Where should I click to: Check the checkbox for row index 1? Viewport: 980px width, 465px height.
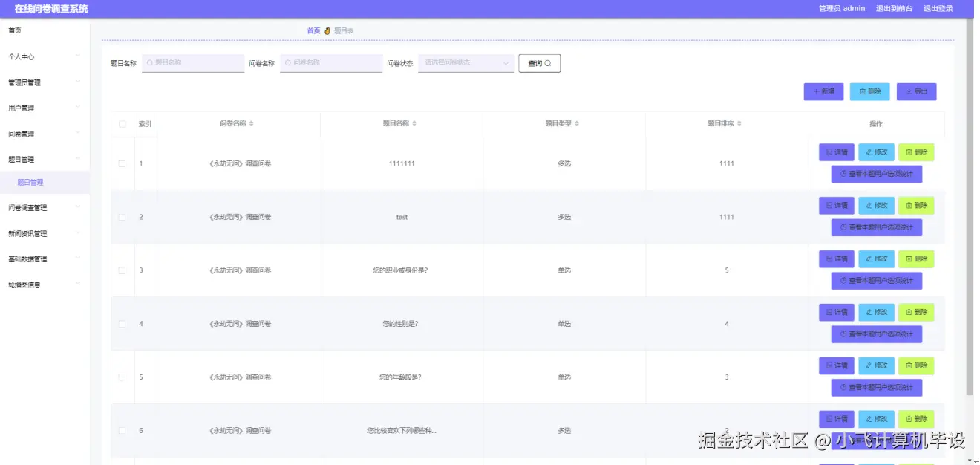click(122, 163)
